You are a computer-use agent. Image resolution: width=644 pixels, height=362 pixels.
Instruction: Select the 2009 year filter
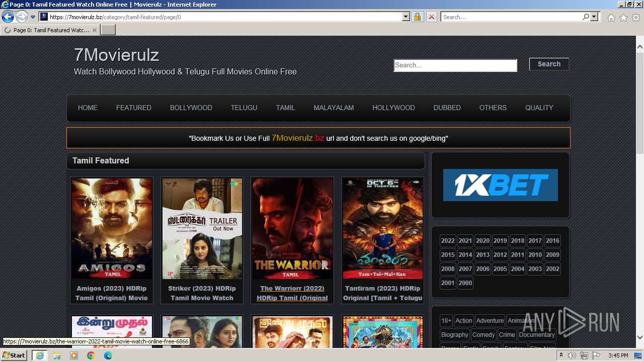[x=552, y=255]
